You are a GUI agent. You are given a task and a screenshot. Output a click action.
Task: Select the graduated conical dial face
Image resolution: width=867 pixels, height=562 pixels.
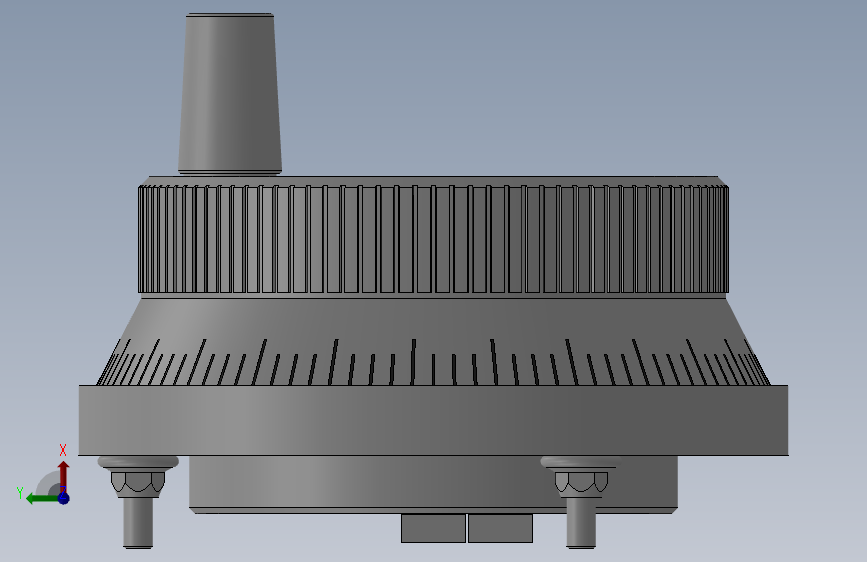point(433,342)
